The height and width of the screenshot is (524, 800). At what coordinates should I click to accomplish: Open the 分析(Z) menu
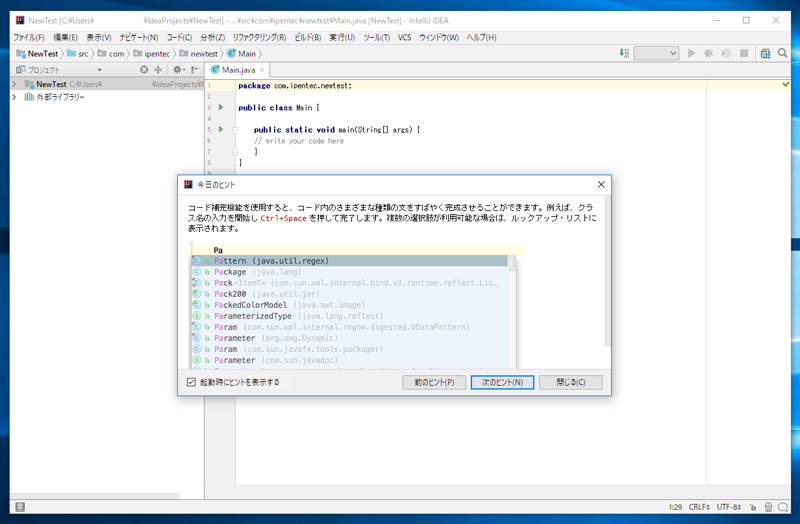(212, 37)
